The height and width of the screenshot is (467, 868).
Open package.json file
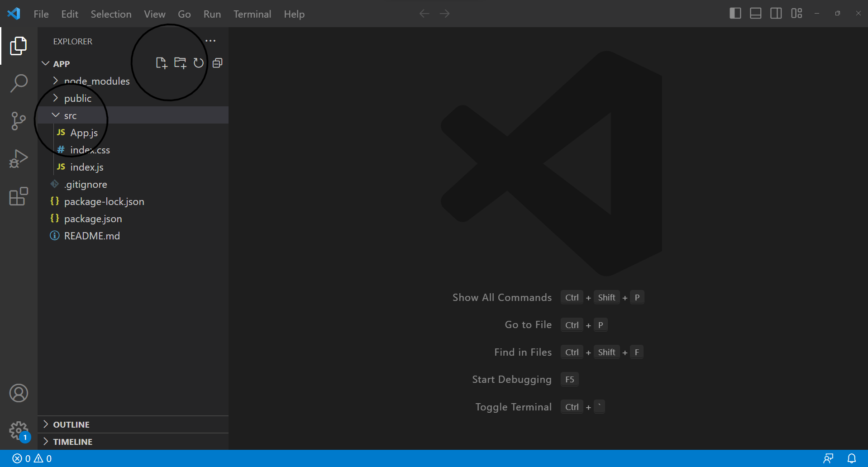[133, 219]
